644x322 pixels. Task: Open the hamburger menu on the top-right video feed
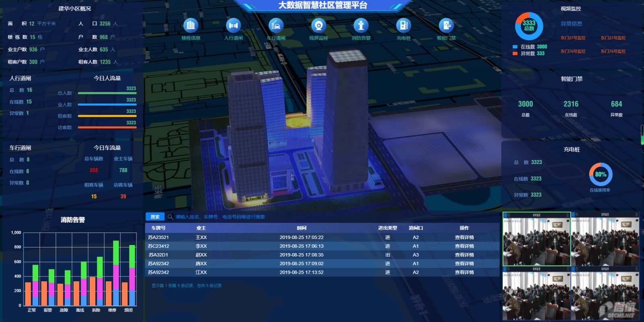click(637, 215)
